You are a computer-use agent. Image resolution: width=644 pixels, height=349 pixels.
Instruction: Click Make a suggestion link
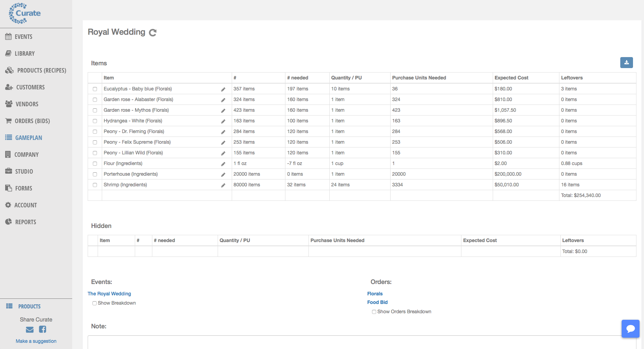tap(36, 341)
